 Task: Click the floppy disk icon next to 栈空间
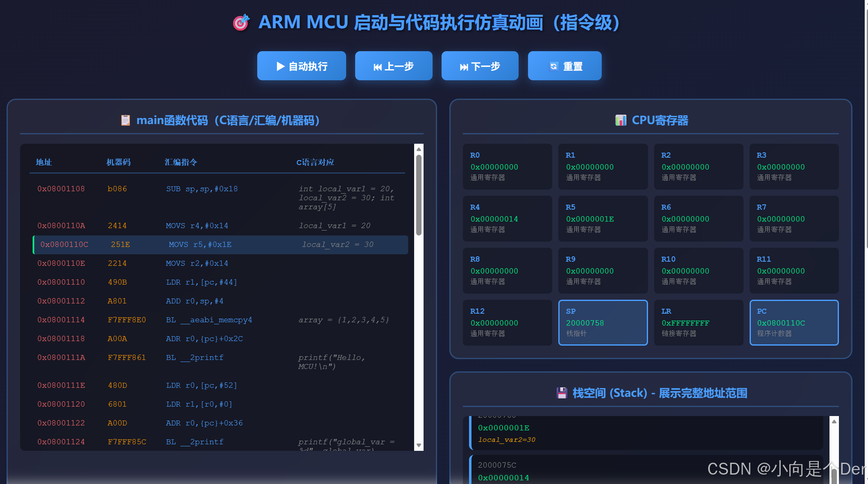[x=562, y=393]
